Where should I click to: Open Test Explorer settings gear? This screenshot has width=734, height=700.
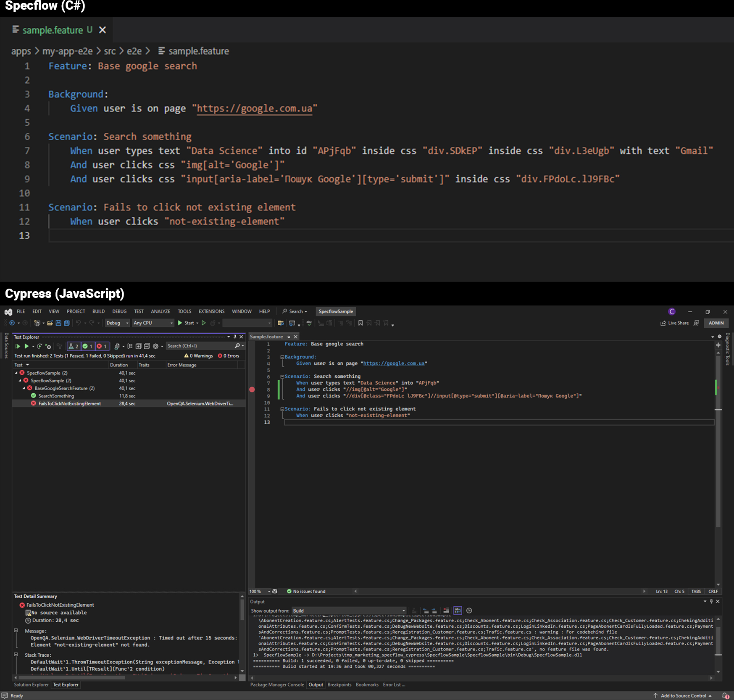pyautogui.click(x=155, y=346)
